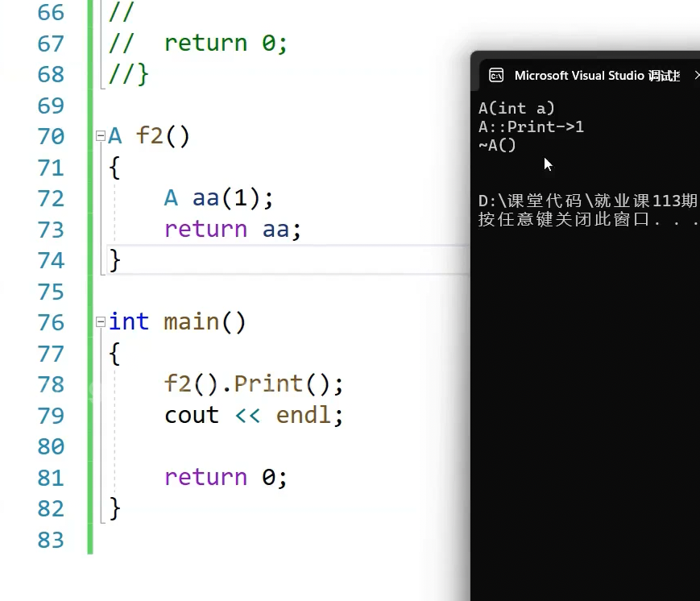Click closing brace on line 82
The image size is (700, 601).
(114, 508)
